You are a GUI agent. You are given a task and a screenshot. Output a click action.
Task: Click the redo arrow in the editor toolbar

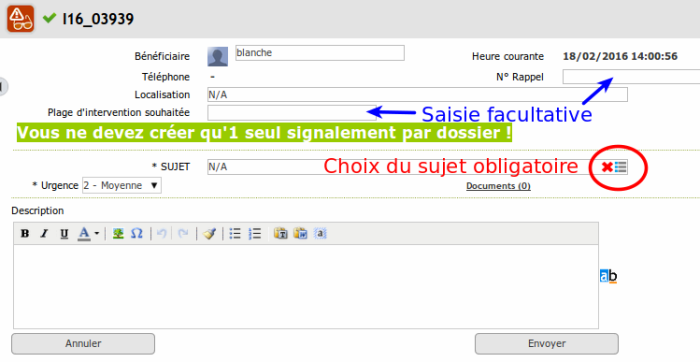183,233
